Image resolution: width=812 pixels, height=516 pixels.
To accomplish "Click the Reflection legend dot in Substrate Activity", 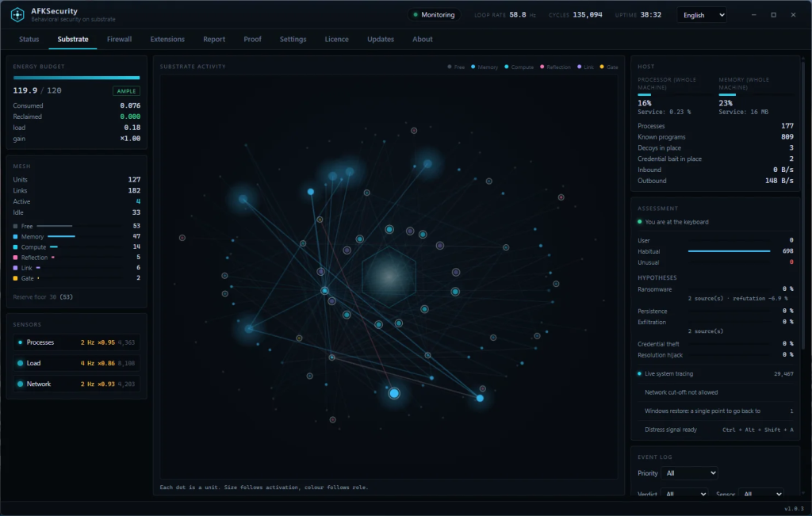I will point(542,67).
